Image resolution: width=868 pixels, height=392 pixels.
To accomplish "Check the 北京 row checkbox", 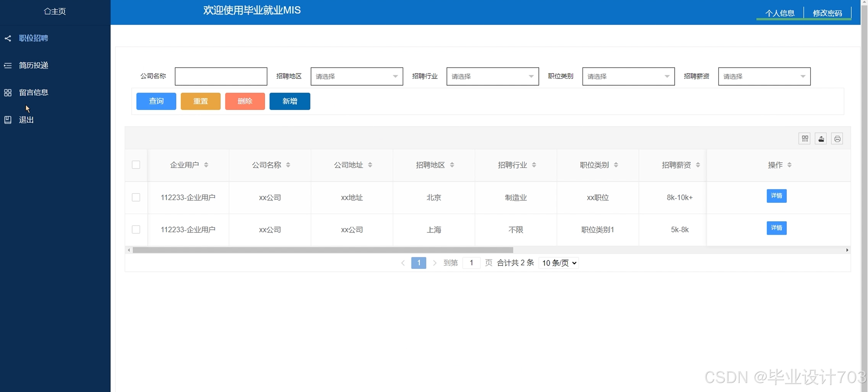I will pos(136,197).
